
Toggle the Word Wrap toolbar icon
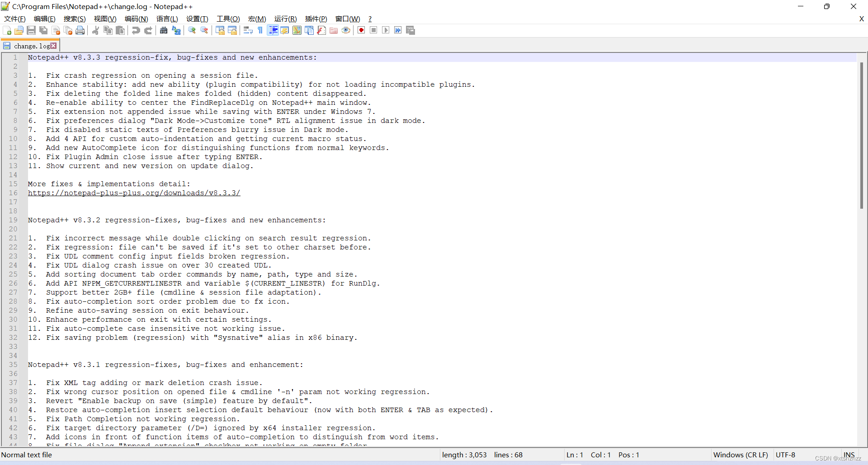pyautogui.click(x=248, y=30)
